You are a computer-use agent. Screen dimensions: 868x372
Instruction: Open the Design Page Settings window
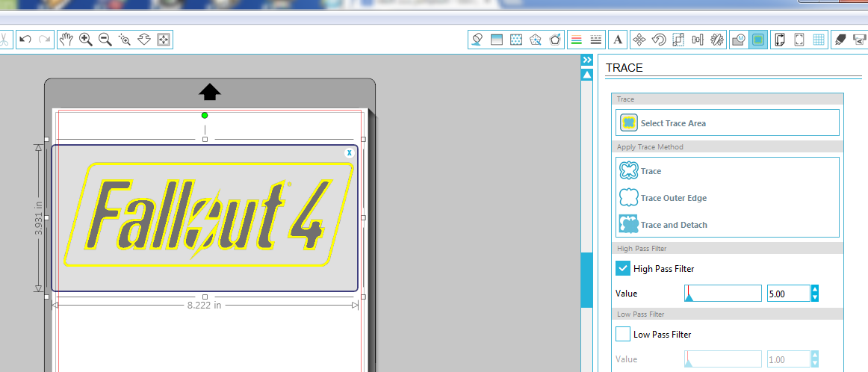[779, 40]
